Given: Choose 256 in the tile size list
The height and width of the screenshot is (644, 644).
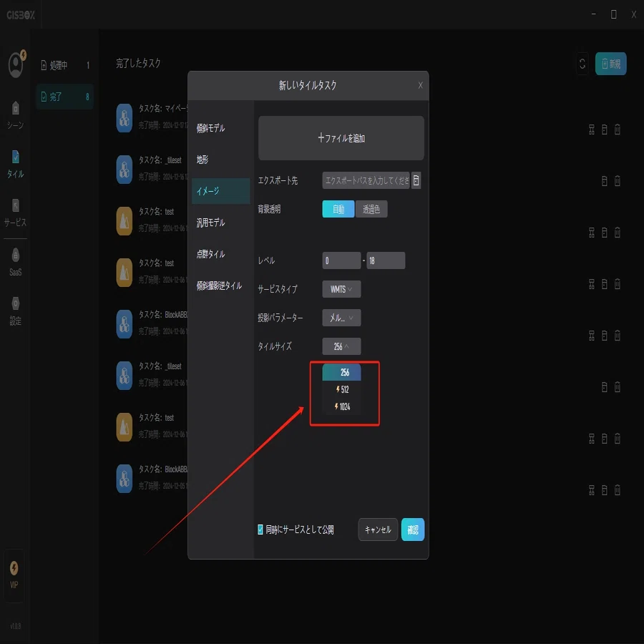Looking at the screenshot, I should [342, 372].
